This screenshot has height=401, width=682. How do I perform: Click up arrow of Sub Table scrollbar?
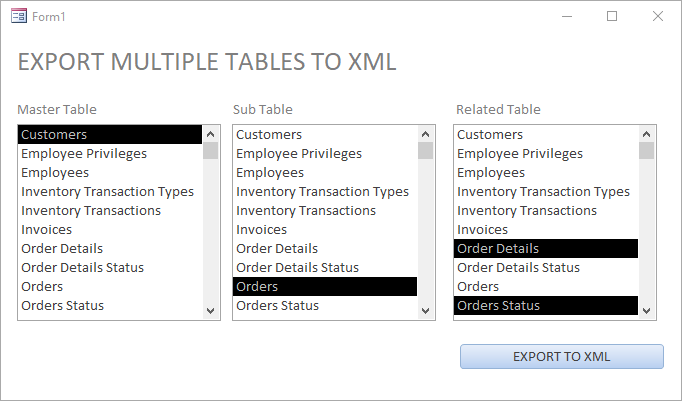[425, 134]
